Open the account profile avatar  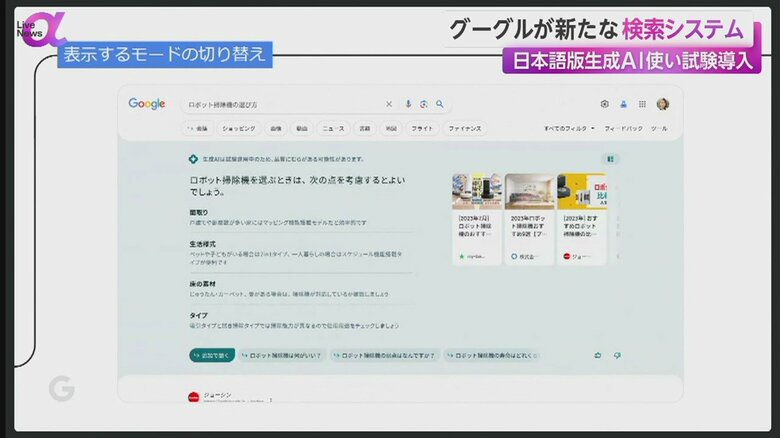coord(663,104)
